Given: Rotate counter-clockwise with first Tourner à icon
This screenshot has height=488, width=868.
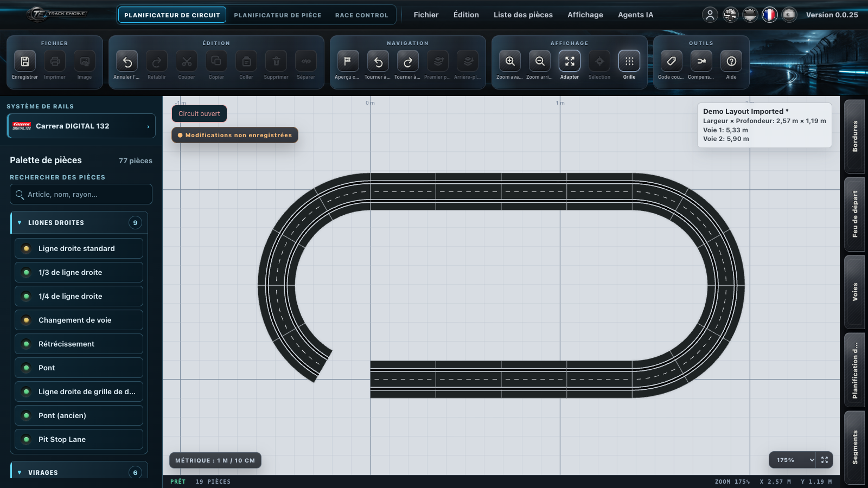Looking at the screenshot, I should pyautogui.click(x=378, y=61).
